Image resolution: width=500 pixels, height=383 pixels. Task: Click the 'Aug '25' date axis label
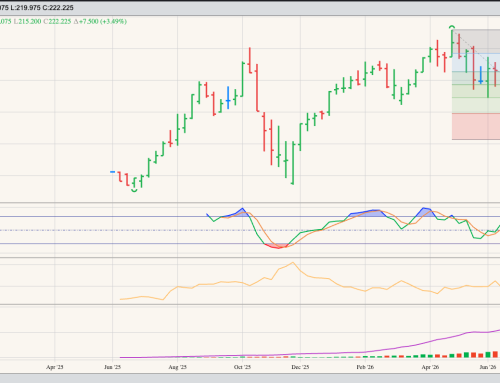tap(178, 367)
